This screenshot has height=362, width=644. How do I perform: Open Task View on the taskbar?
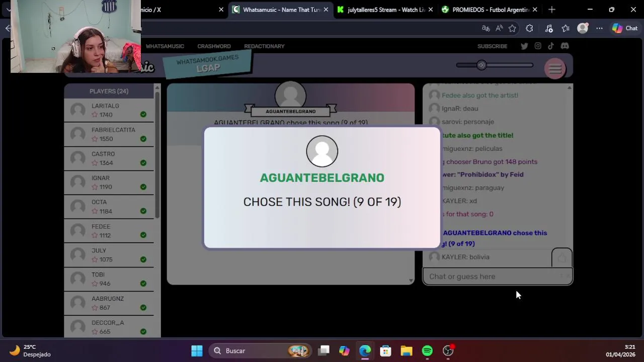pos(324,351)
